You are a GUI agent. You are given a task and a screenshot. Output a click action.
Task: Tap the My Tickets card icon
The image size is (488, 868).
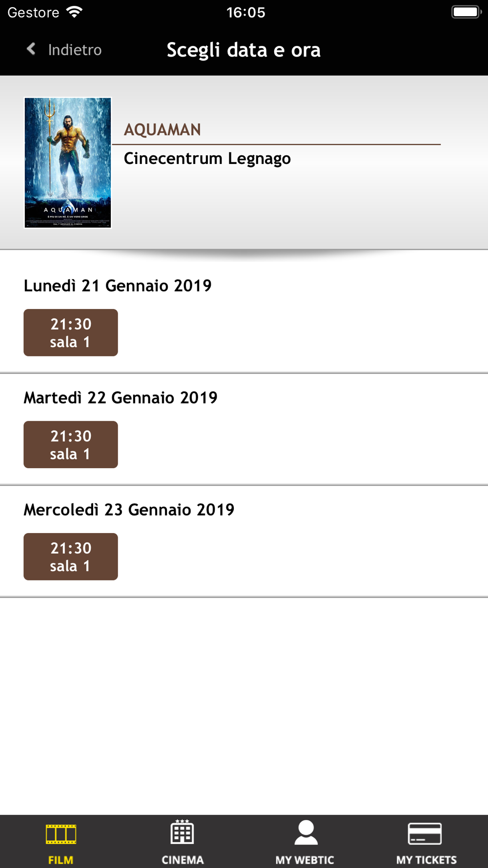pyautogui.click(x=425, y=833)
